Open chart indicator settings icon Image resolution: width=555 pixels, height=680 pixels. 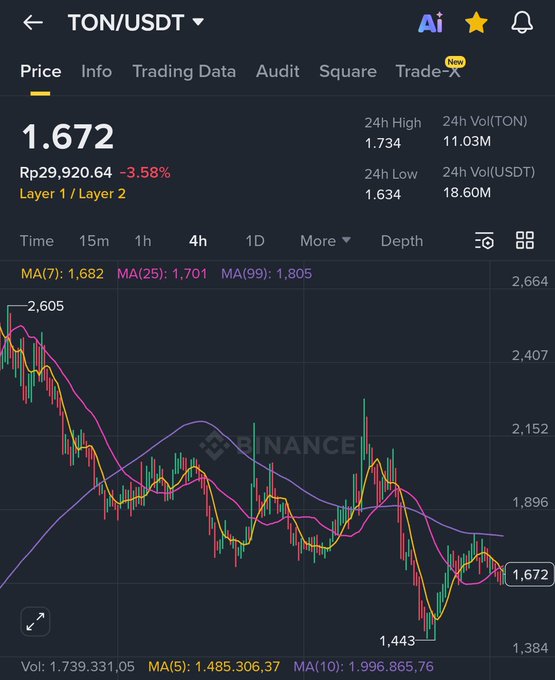pos(484,241)
